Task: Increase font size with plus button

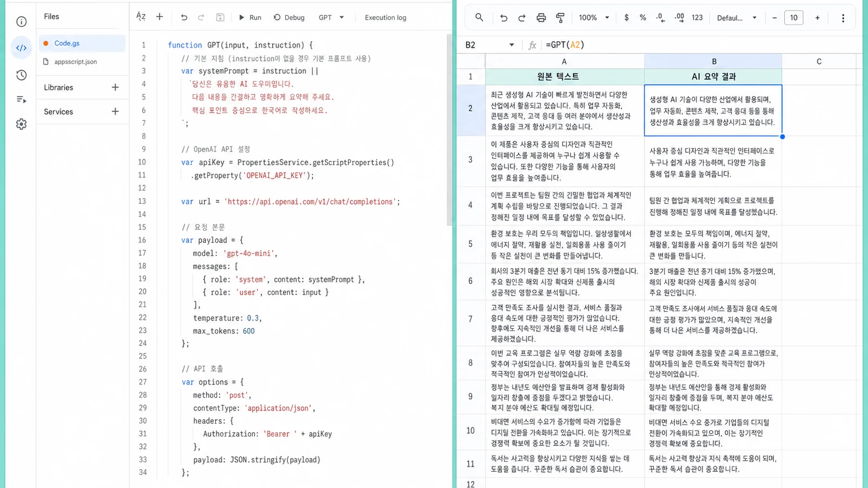Action: (x=818, y=18)
